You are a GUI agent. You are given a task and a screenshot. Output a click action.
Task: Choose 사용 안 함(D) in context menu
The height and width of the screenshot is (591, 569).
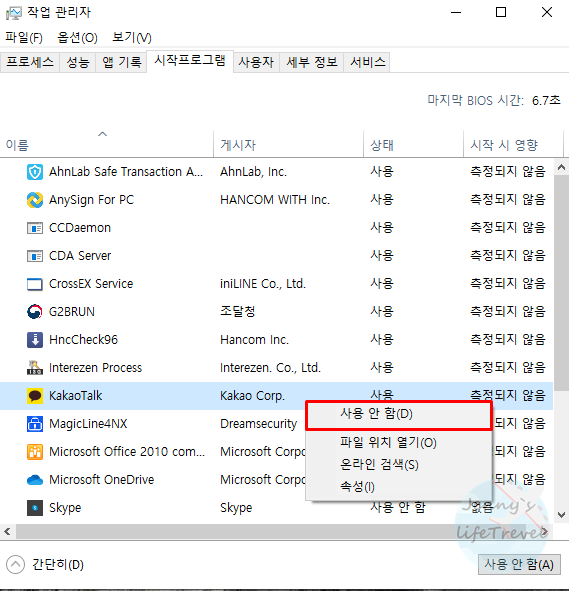click(x=399, y=414)
